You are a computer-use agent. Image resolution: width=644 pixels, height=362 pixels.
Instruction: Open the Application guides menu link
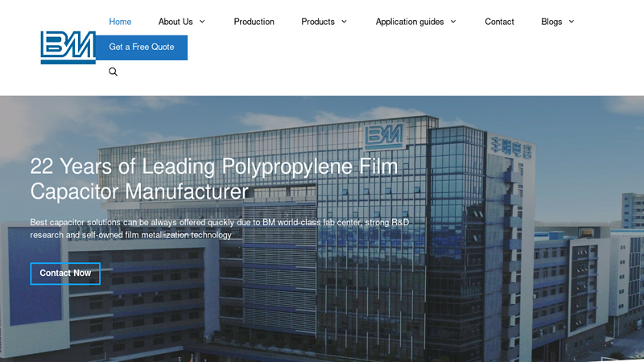tap(410, 22)
